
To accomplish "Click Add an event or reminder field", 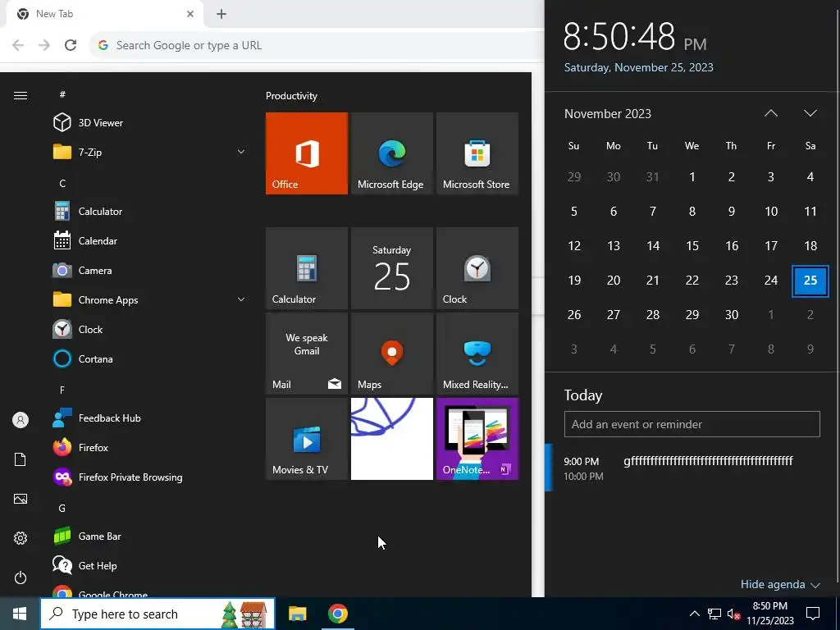I will (692, 424).
